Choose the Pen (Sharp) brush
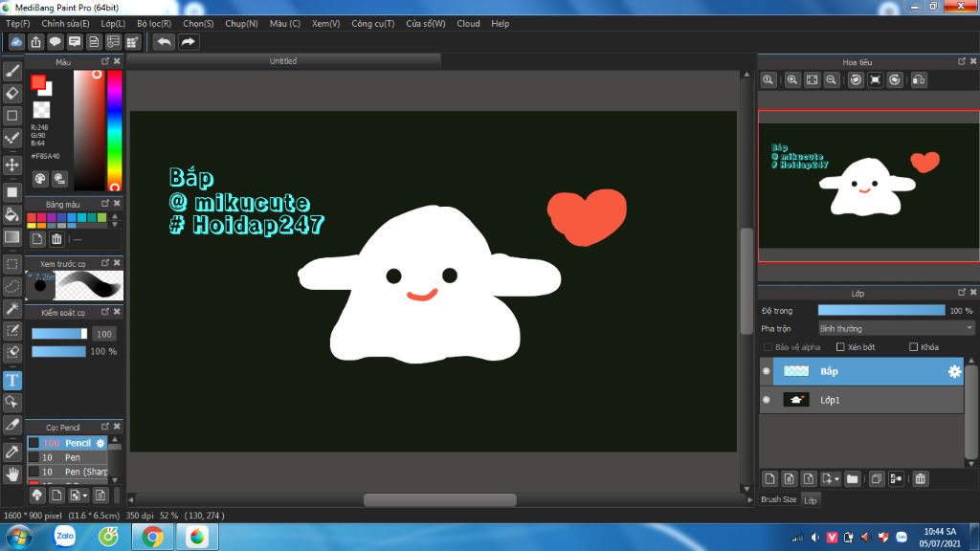980x551 pixels. pyautogui.click(x=68, y=472)
